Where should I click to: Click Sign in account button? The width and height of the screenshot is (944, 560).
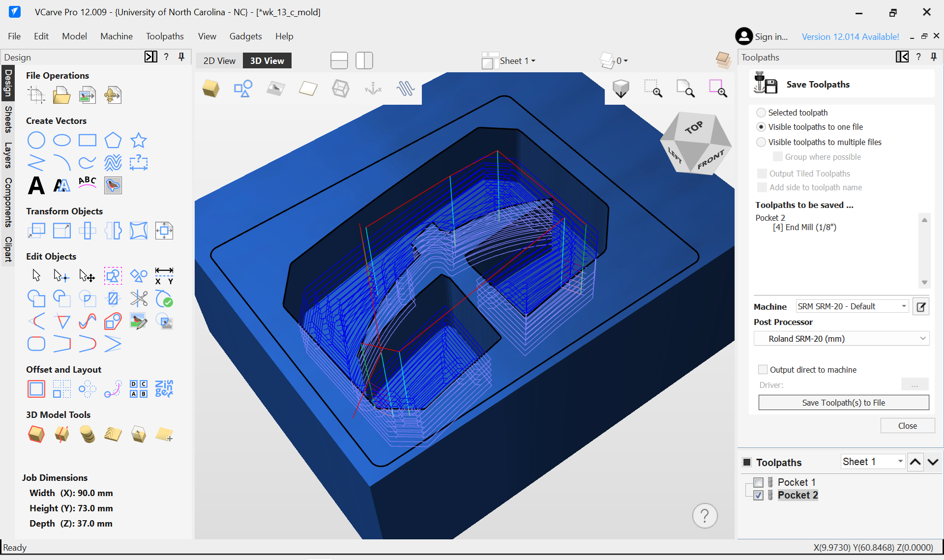pyautogui.click(x=761, y=36)
